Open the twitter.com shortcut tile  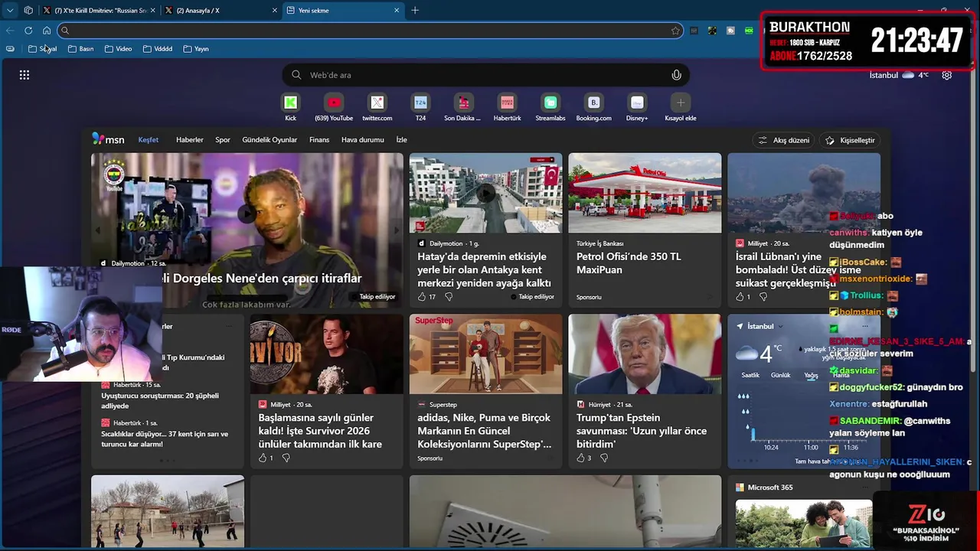pyautogui.click(x=377, y=103)
